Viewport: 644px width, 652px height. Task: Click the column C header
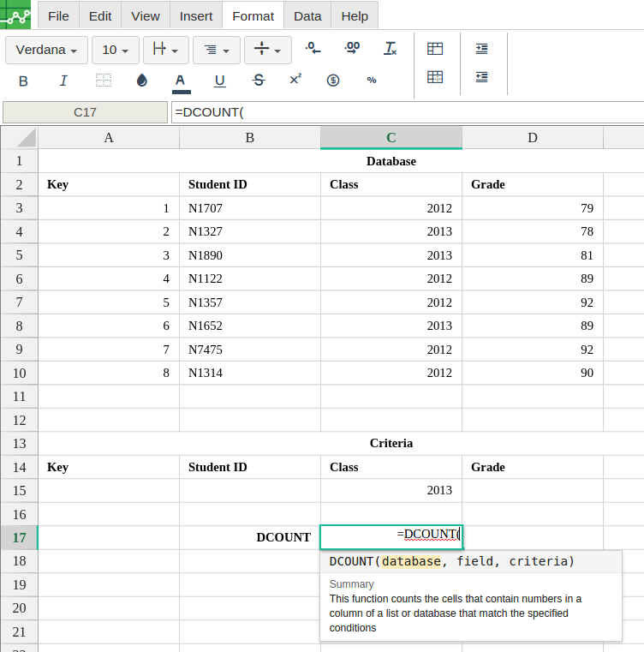pos(391,138)
